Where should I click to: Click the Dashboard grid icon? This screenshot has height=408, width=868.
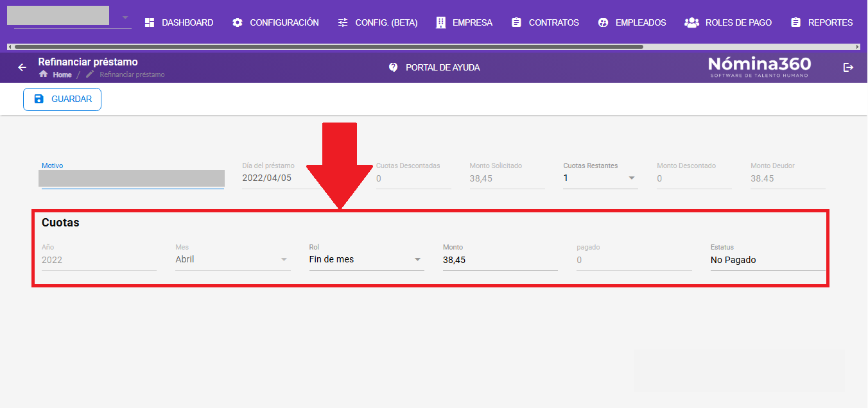click(x=150, y=22)
